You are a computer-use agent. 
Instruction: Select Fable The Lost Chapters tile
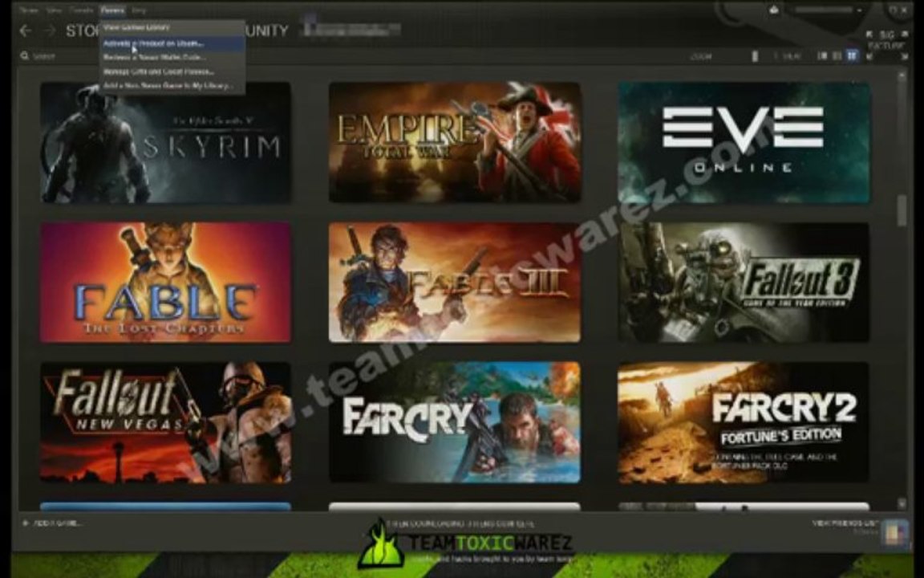pos(165,282)
